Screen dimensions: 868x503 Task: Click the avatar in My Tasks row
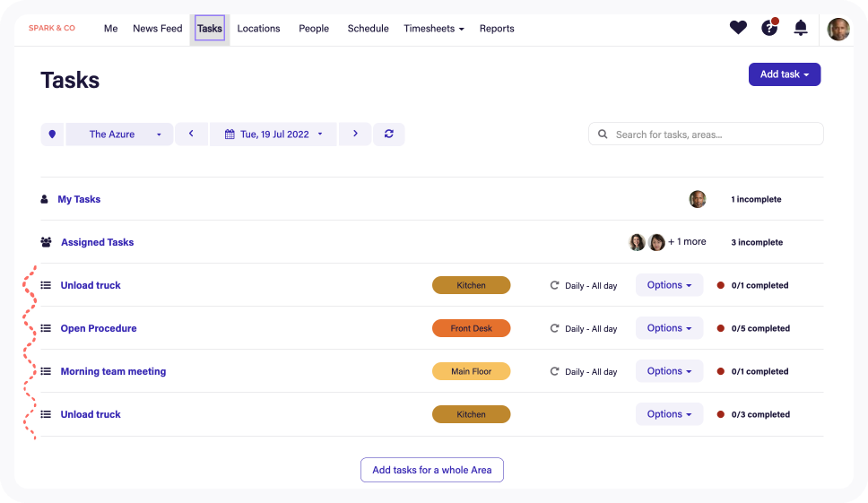point(698,199)
